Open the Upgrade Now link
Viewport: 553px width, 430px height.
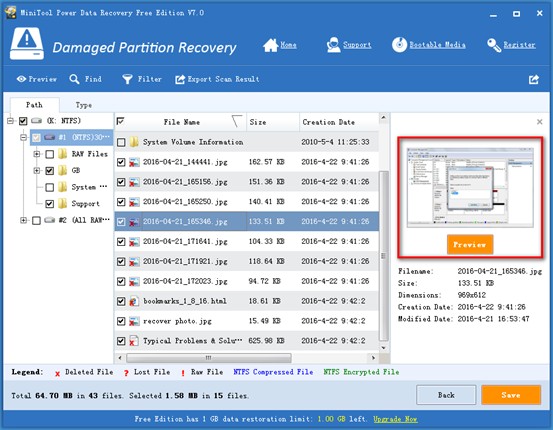click(x=395, y=419)
